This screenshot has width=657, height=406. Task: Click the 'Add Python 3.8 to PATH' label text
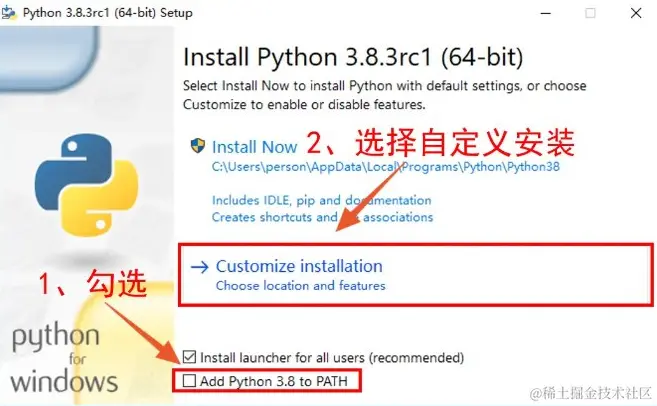point(274,381)
